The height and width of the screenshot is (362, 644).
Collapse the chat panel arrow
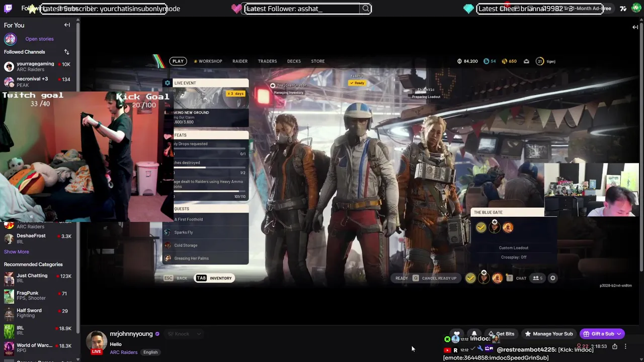click(x=635, y=27)
